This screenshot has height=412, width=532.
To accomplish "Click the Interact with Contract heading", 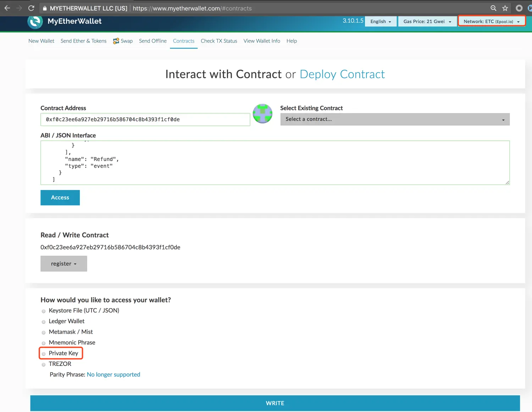I will click(x=223, y=74).
